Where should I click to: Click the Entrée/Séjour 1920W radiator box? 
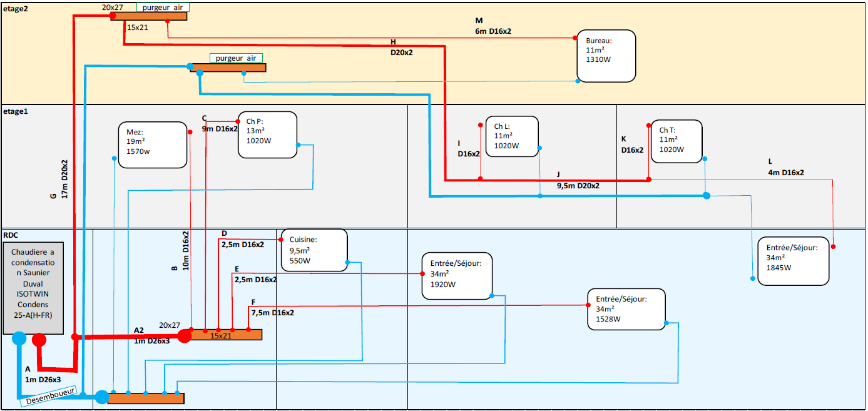coord(456,276)
